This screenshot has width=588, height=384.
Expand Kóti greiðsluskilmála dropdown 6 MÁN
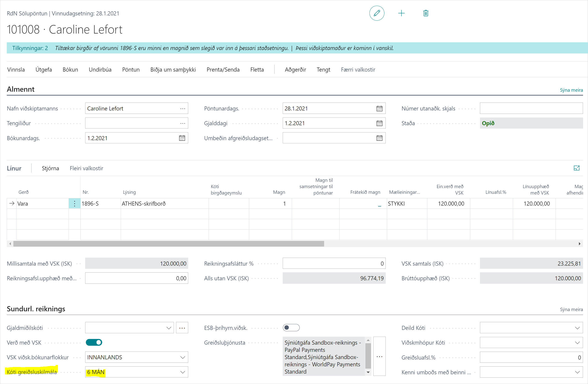(x=183, y=372)
